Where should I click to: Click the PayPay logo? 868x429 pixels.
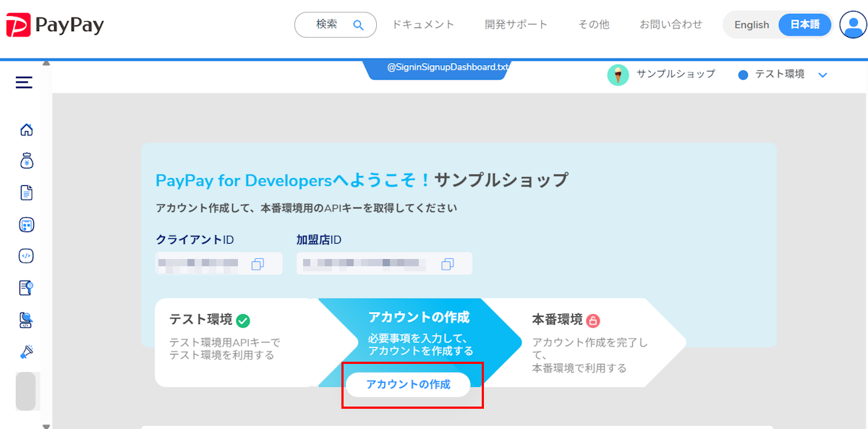(x=55, y=25)
